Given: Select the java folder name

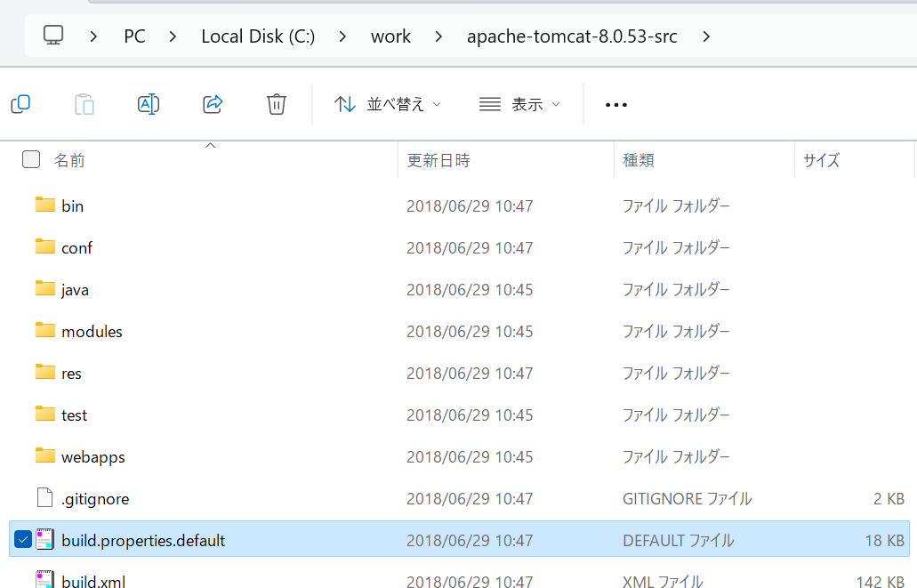Looking at the screenshot, I should [x=75, y=290].
